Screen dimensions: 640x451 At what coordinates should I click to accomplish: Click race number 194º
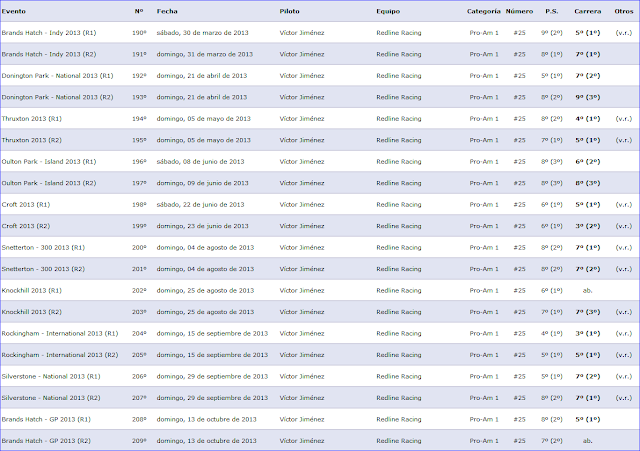(139, 119)
